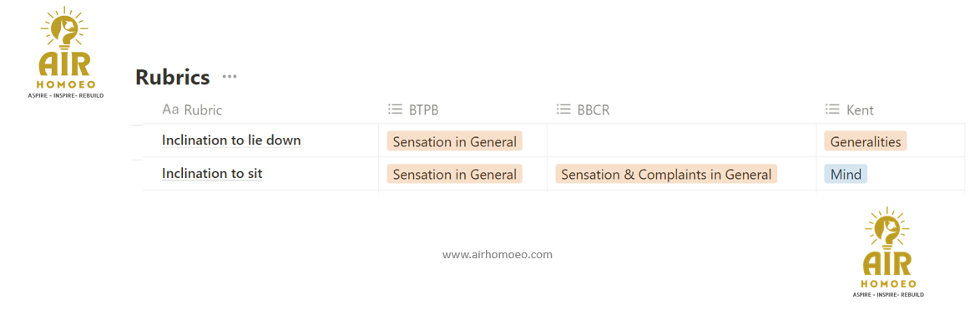Click the Generalities tag under Kent

865,141
